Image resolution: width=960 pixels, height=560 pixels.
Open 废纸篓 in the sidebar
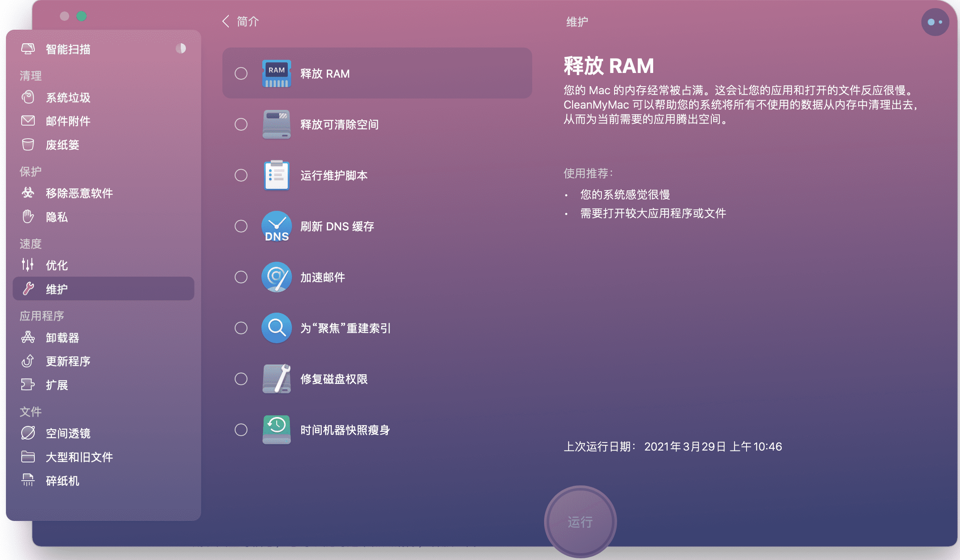click(104, 145)
